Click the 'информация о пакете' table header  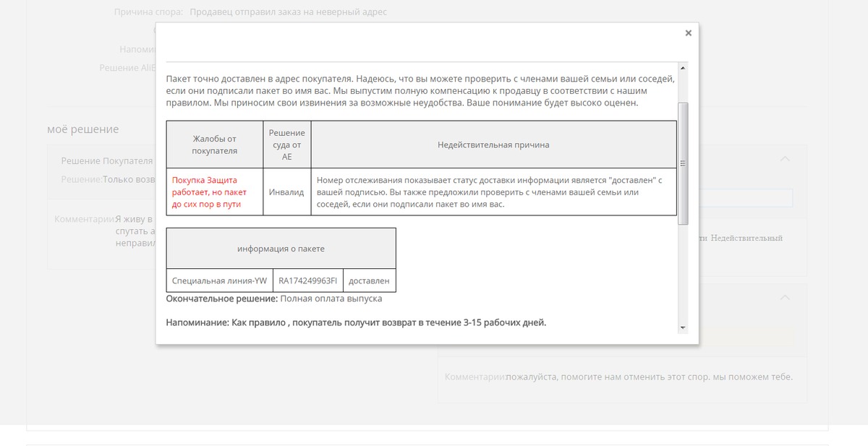click(281, 249)
